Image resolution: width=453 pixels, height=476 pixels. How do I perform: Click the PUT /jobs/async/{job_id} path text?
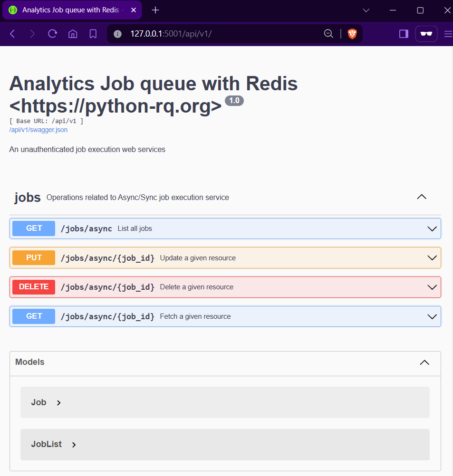click(107, 258)
